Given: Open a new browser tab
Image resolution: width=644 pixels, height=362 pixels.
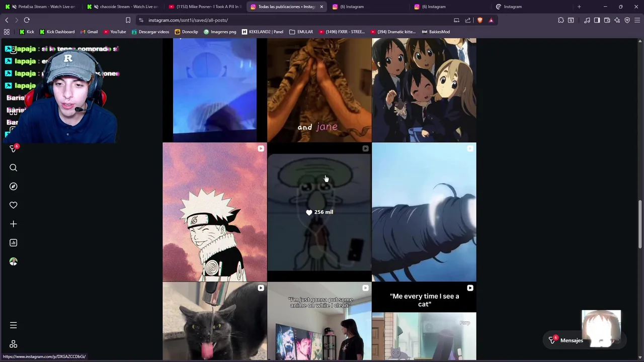Looking at the screenshot, I should 579,7.
